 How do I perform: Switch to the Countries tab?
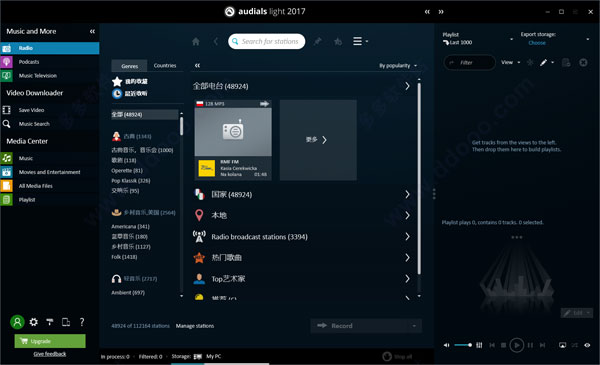pos(165,66)
